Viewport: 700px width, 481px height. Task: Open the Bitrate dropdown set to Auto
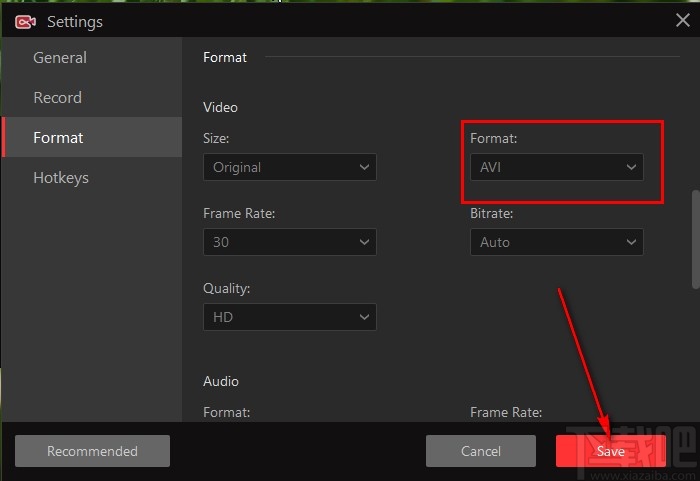pos(557,242)
